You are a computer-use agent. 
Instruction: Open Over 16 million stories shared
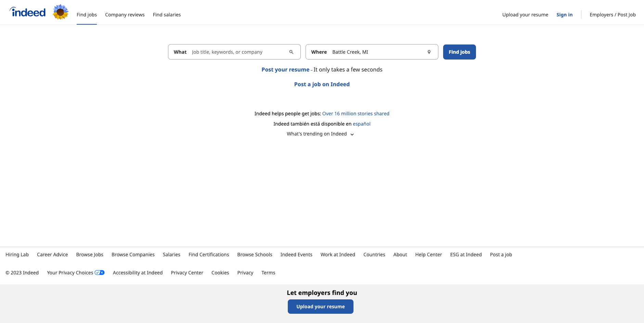[x=356, y=114]
